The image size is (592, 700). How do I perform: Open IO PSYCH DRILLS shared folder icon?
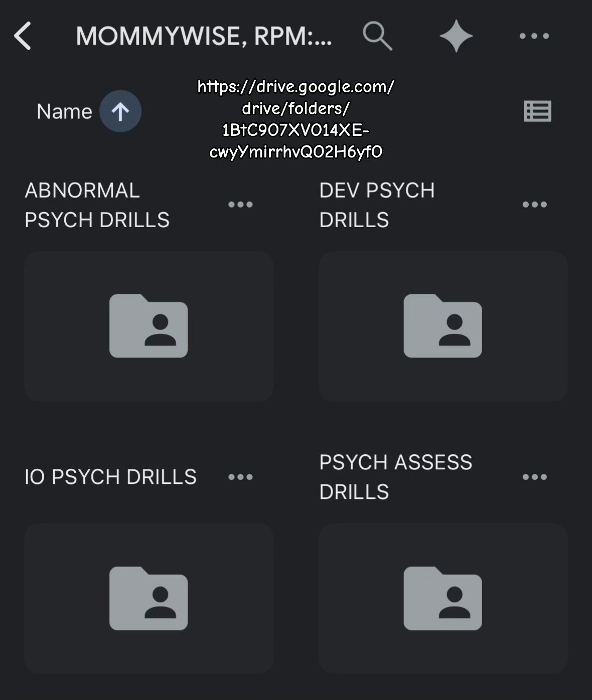coord(149,598)
